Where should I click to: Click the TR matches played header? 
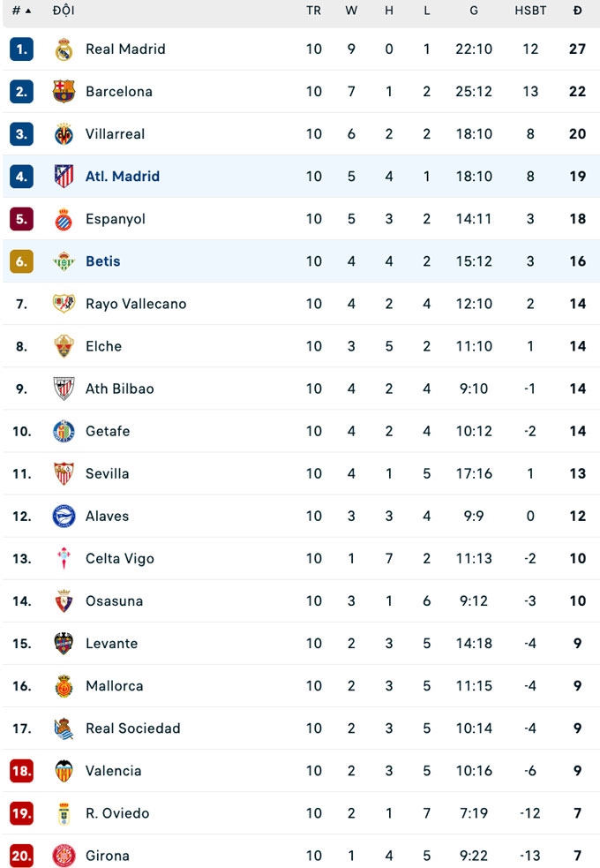click(x=314, y=11)
